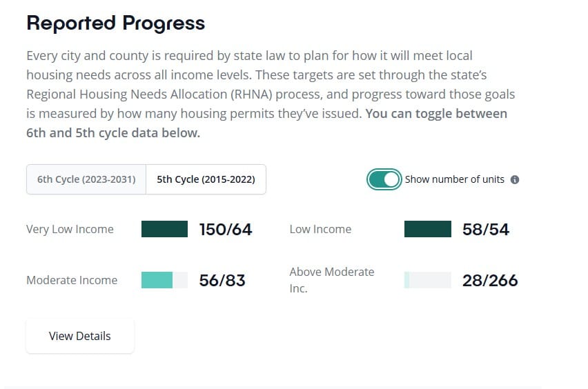Click the 28/266 units value

point(490,280)
